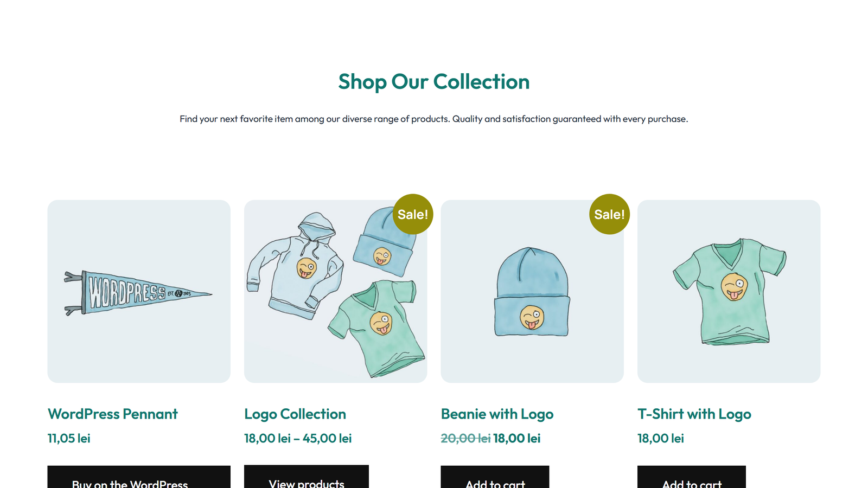Click the WordPress Pennant price 11,05 lei

pos(68,438)
